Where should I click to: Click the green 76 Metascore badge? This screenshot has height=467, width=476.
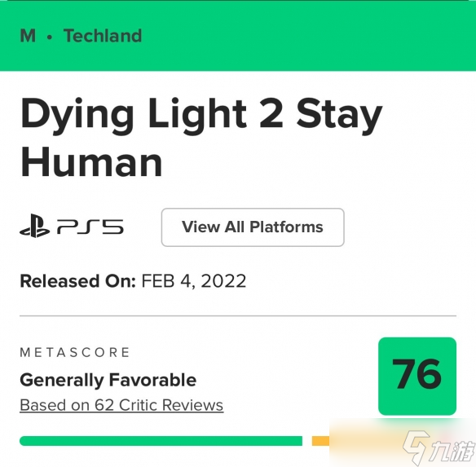click(417, 376)
